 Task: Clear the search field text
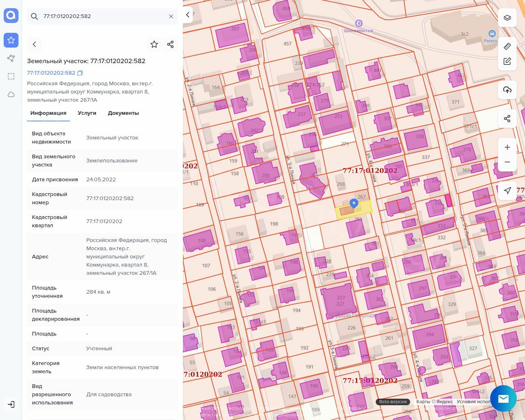pyautogui.click(x=171, y=16)
